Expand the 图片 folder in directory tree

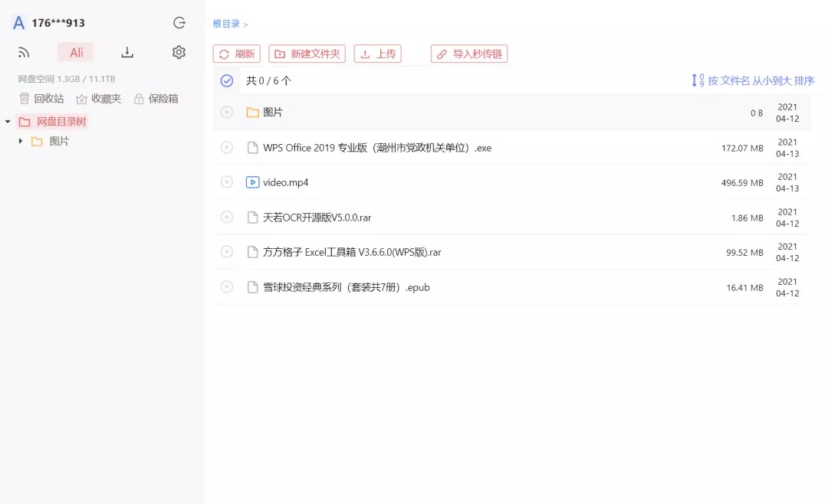click(21, 141)
